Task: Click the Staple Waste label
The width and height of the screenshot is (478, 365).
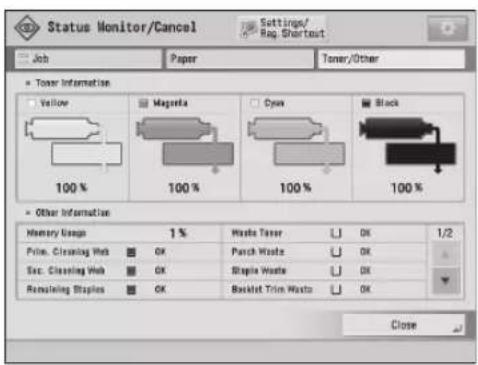Action: pos(259,270)
